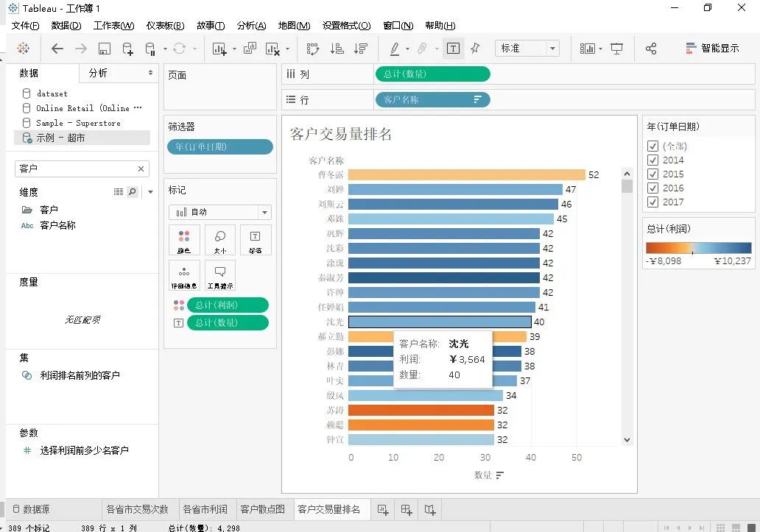Click the 总计(数量) pill on Columns shelf
Image resolution: width=760 pixels, height=532 pixels.
[x=432, y=74]
